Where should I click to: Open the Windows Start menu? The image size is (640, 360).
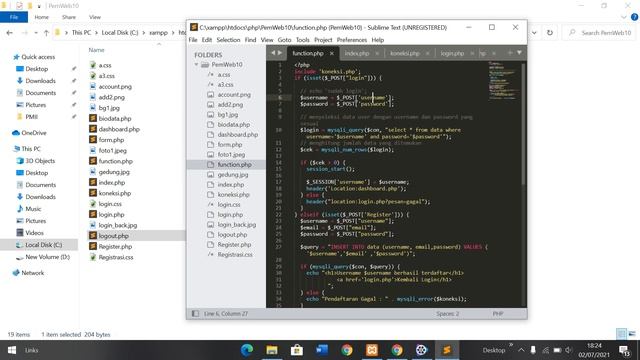pos(12,350)
